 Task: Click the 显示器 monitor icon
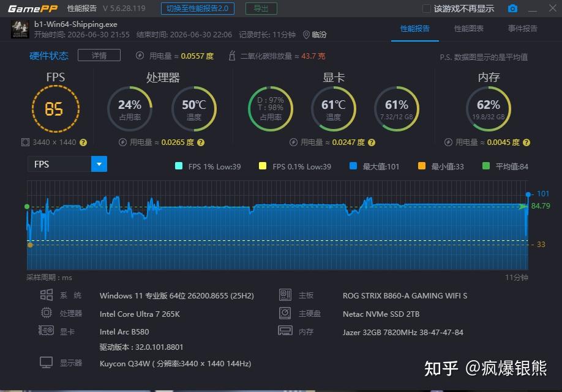click(47, 363)
